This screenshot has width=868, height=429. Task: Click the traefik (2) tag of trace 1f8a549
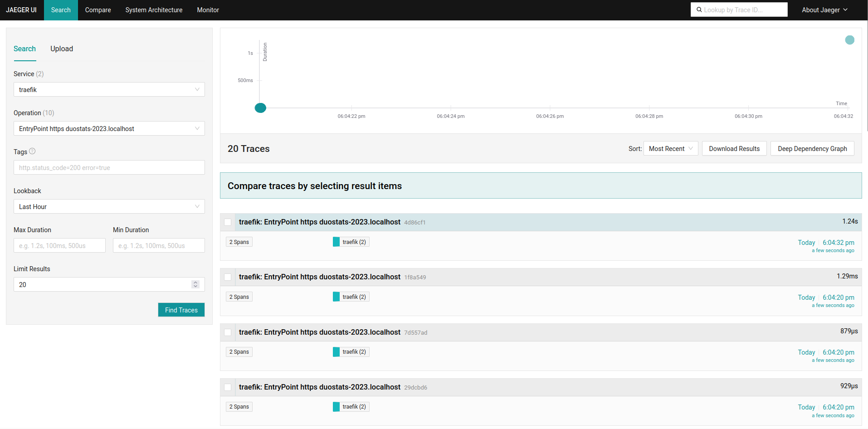point(351,297)
